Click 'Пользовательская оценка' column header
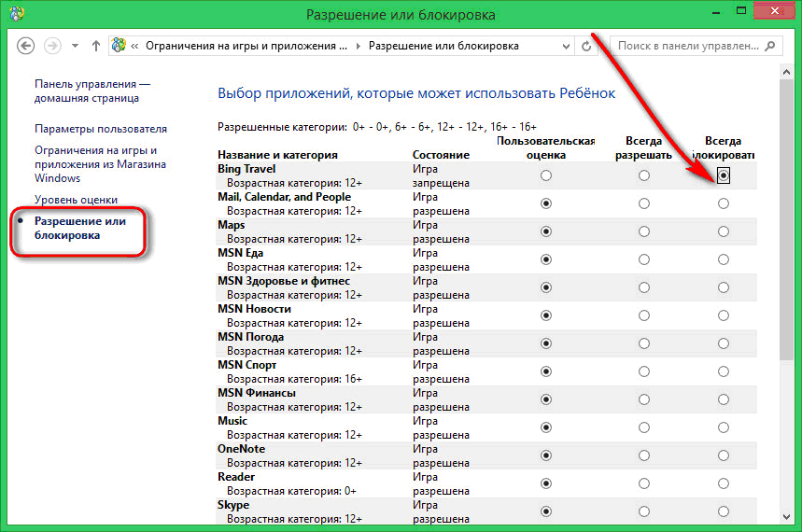 point(546,147)
